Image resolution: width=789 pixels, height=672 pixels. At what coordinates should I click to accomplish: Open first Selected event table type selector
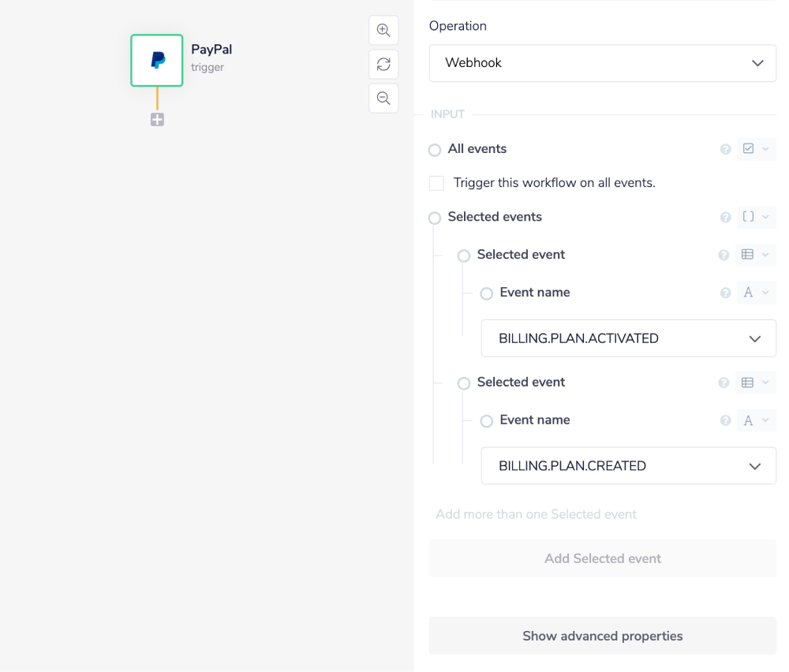click(x=755, y=255)
